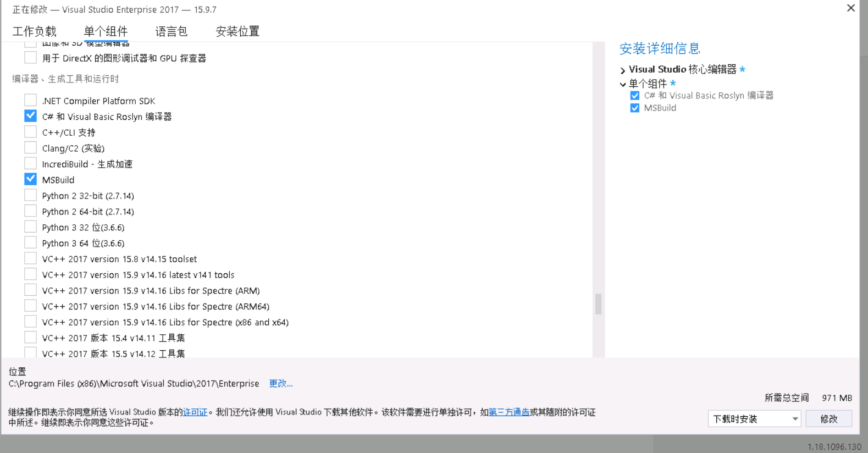
Task: Tick Libs for Spectre (x86 and x64) checkbox
Action: pos(31,322)
